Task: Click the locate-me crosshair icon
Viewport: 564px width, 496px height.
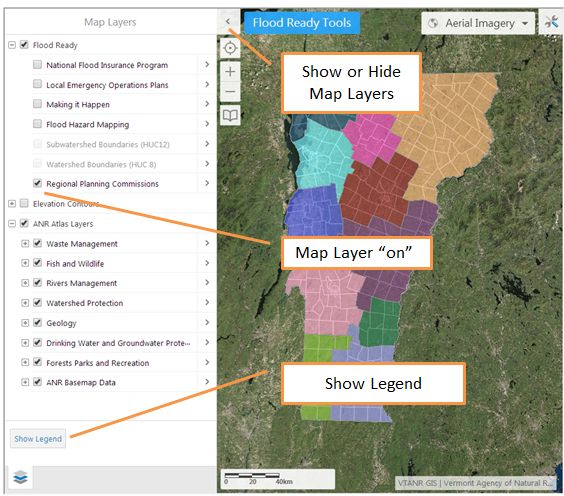Action: click(x=230, y=48)
